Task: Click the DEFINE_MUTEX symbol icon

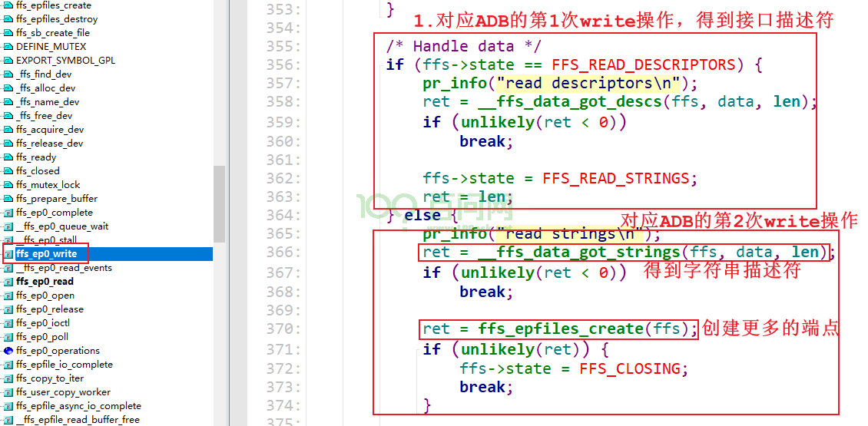Action: [8, 47]
